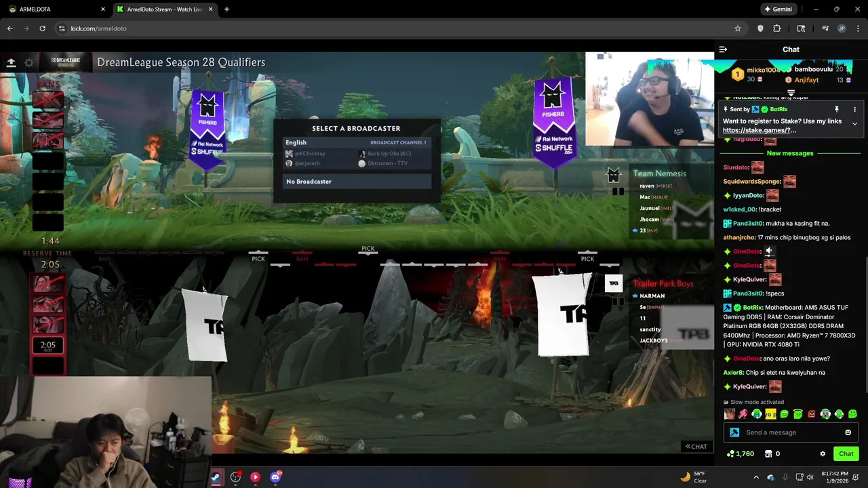
Task: Jump to New messages in the chat
Action: (x=790, y=153)
